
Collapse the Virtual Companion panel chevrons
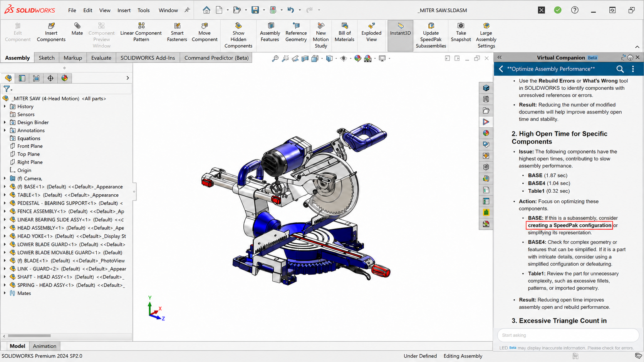[500, 57]
